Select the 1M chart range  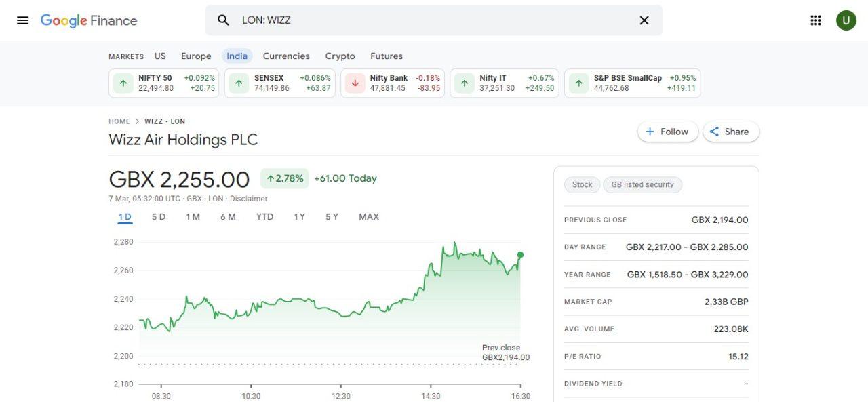193,217
